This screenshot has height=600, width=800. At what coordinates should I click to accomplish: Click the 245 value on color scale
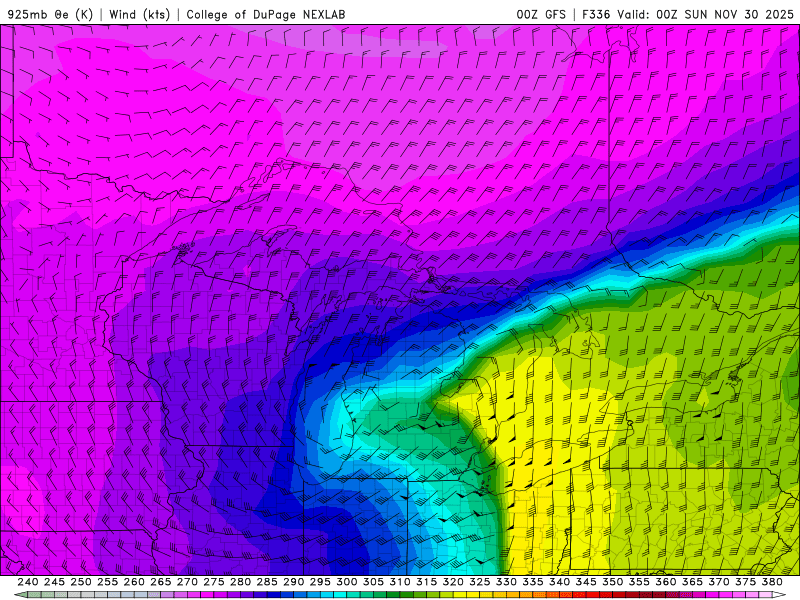pos(54,582)
